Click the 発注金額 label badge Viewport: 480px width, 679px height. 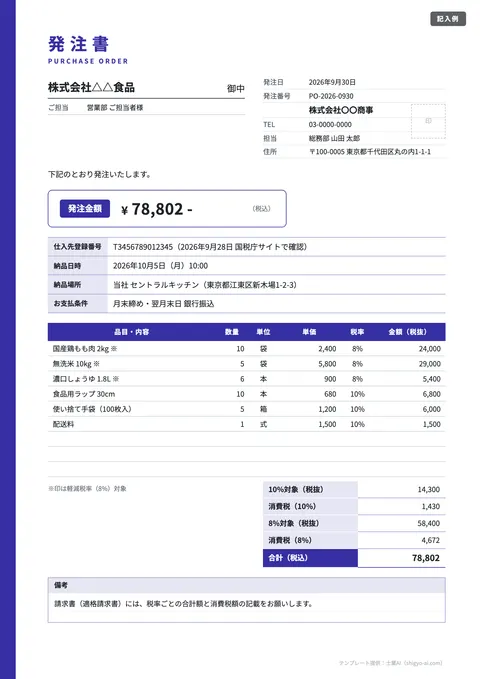click(x=85, y=208)
